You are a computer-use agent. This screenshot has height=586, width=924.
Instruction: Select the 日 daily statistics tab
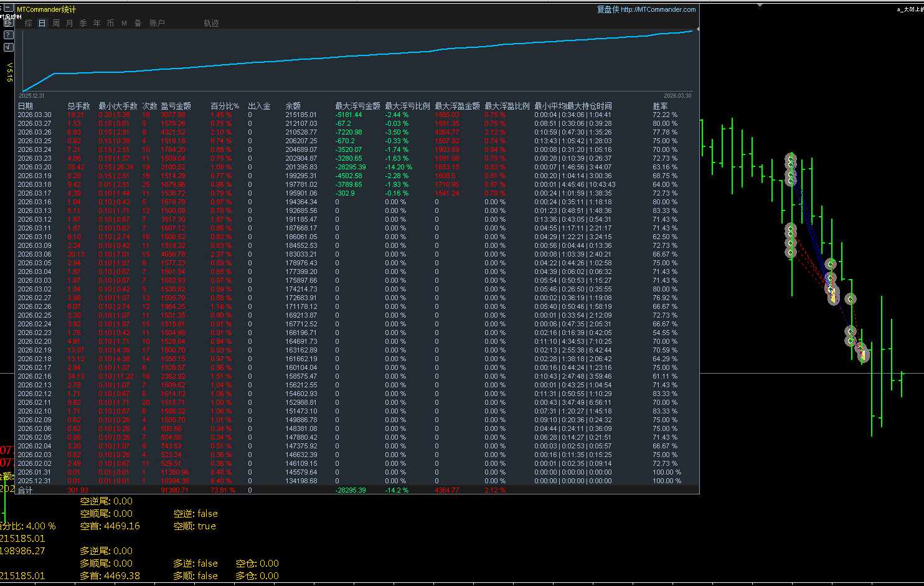(x=42, y=23)
